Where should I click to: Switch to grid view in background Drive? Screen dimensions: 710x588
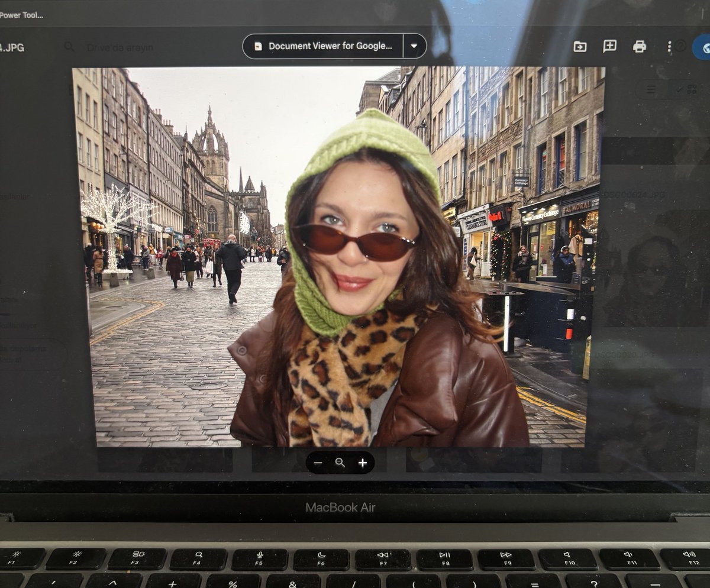685,89
